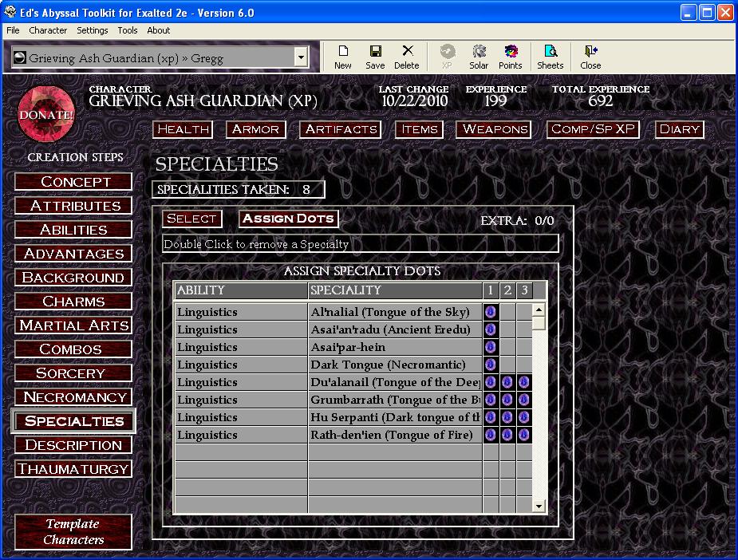Screen dimensions: 738x560
Task: Maximize the application window
Action: (707, 12)
